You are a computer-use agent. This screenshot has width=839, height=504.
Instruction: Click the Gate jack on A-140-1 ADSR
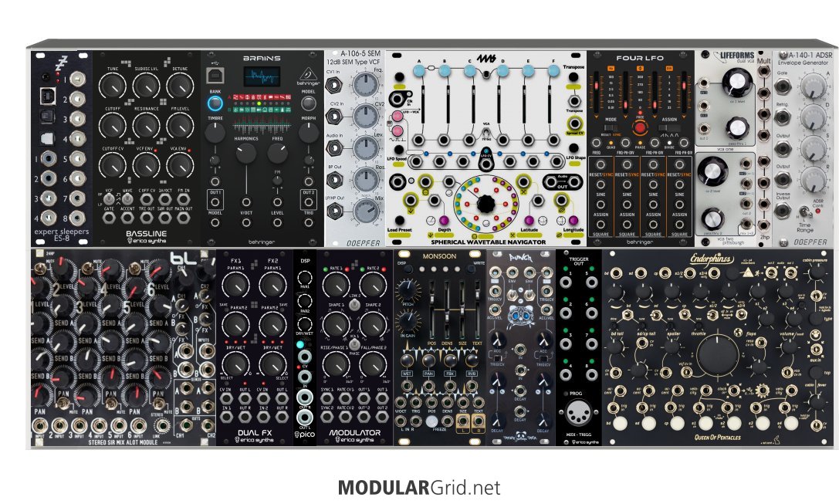pos(783,86)
